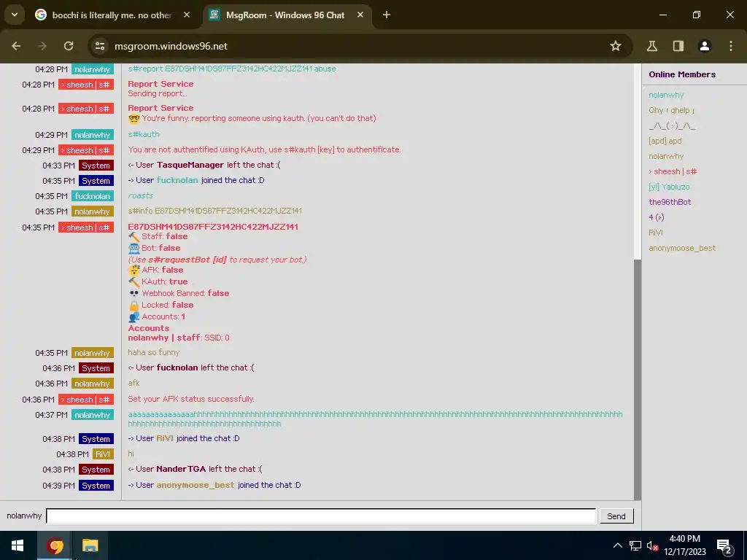Click 'NanderTGA' in left the chat message
This screenshot has height=560, width=747.
[x=181, y=469]
